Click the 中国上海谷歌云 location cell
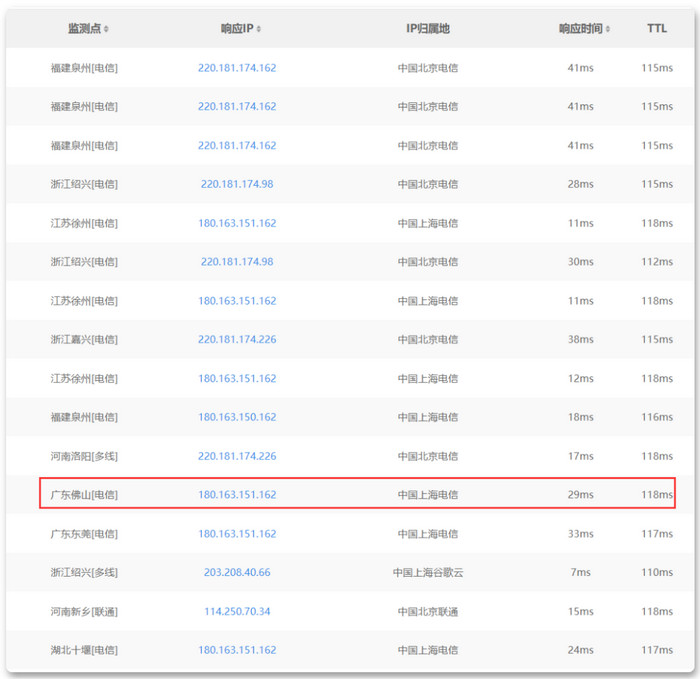The image size is (700, 679). 428,572
